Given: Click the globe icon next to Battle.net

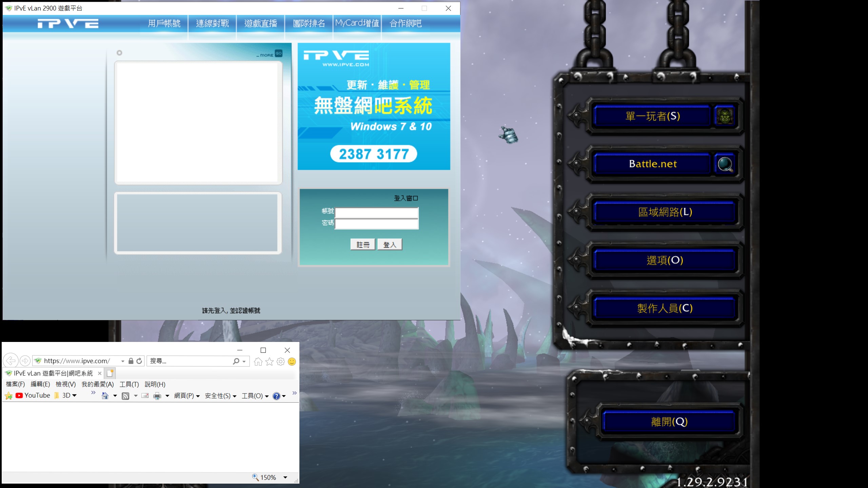Looking at the screenshot, I should (x=725, y=164).
